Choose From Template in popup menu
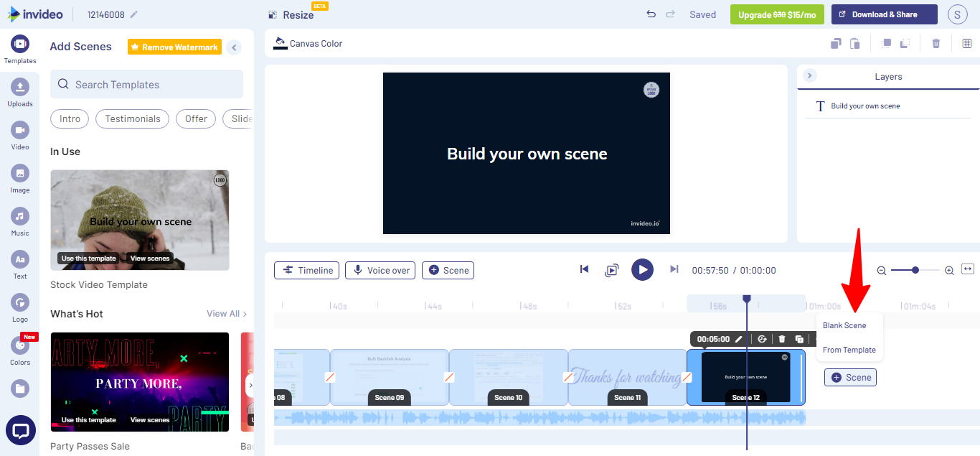Viewport: 980px width, 456px height. coord(849,350)
